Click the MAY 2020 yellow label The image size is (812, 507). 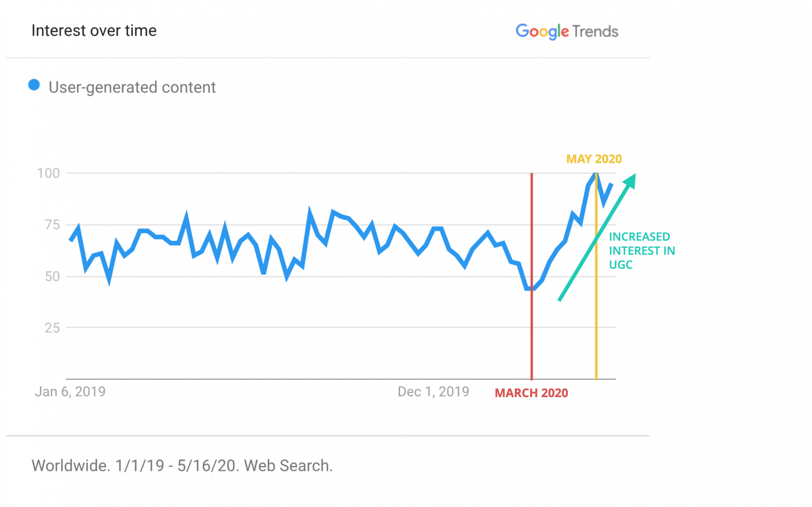click(x=594, y=159)
